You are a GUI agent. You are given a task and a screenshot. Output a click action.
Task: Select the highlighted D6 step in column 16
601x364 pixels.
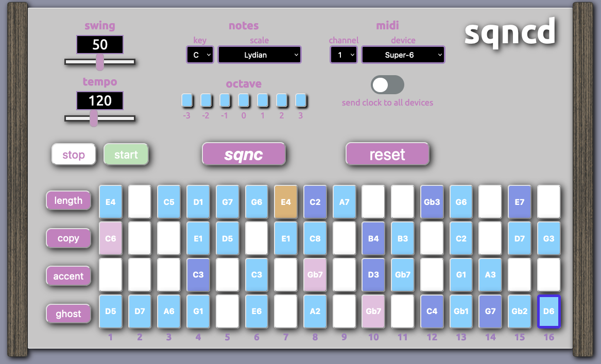tap(548, 311)
